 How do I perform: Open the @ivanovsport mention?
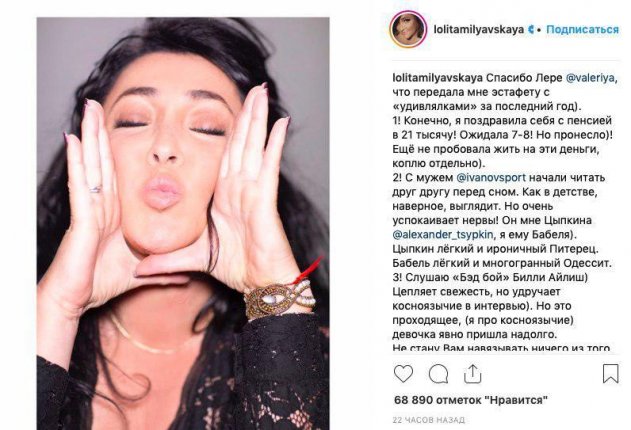click(x=491, y=177)
